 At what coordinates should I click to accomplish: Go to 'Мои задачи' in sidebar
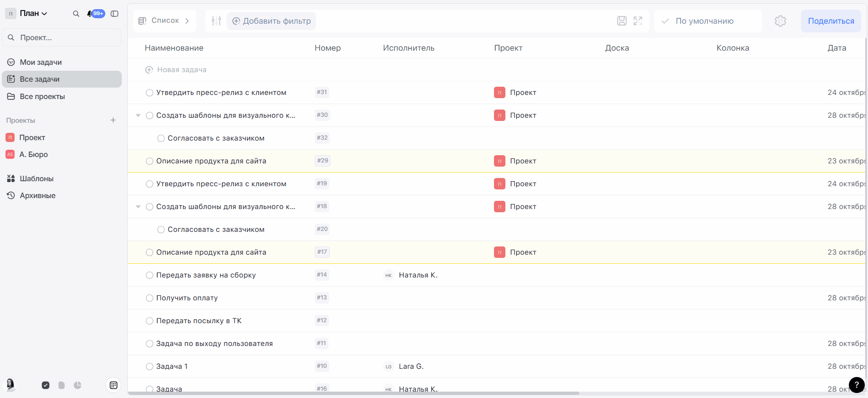41,62
